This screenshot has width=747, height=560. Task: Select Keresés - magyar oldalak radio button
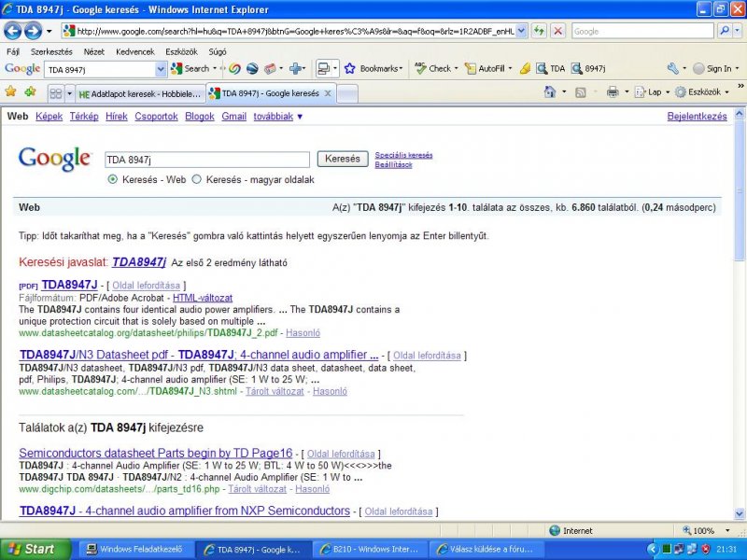point(196,179)
